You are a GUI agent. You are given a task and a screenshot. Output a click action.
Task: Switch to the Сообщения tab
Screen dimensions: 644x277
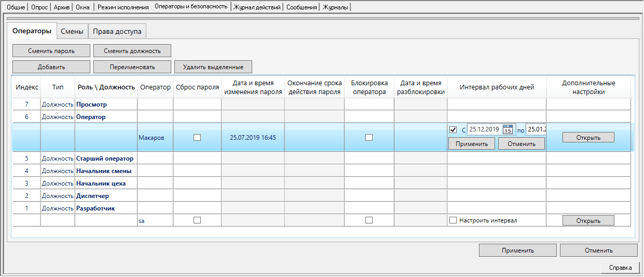pos(302,7)
